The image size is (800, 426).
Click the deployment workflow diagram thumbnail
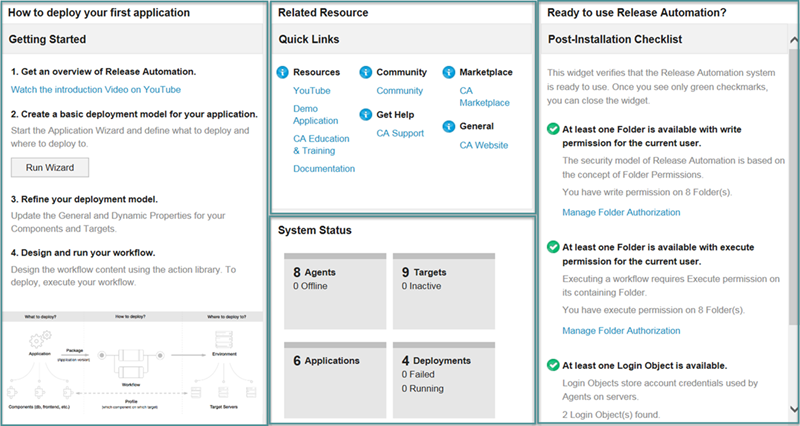134,366
